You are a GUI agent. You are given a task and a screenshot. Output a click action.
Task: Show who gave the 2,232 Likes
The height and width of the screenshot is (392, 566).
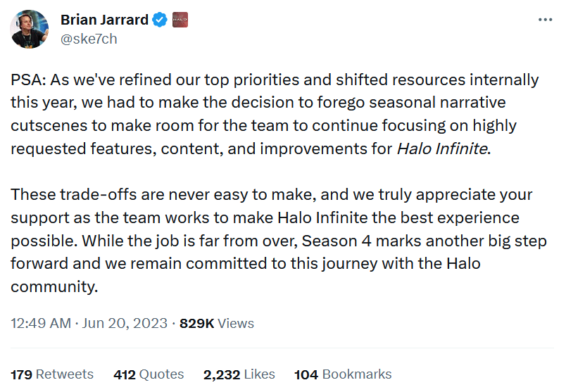coord(238,374)
